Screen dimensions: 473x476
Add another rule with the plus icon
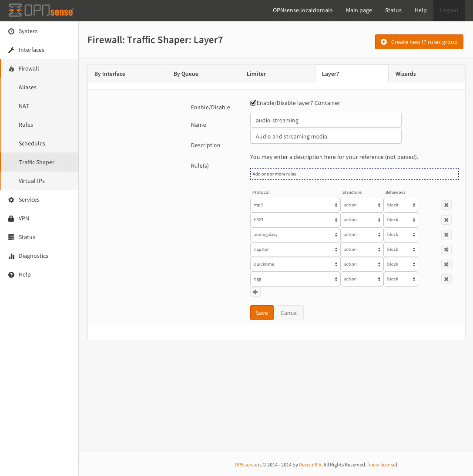(x=255, y=292)
